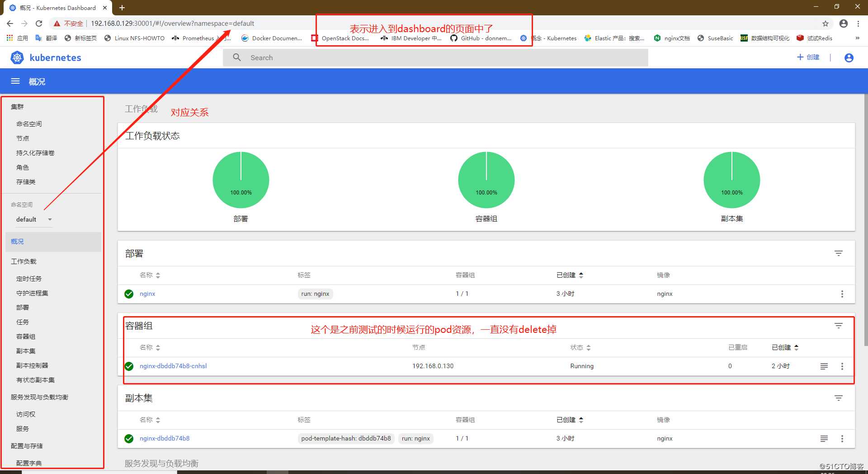Open 有状态副本集 in the sidebar
The width and height of the screenshot is (868, 474).
(x=35, y=380)
